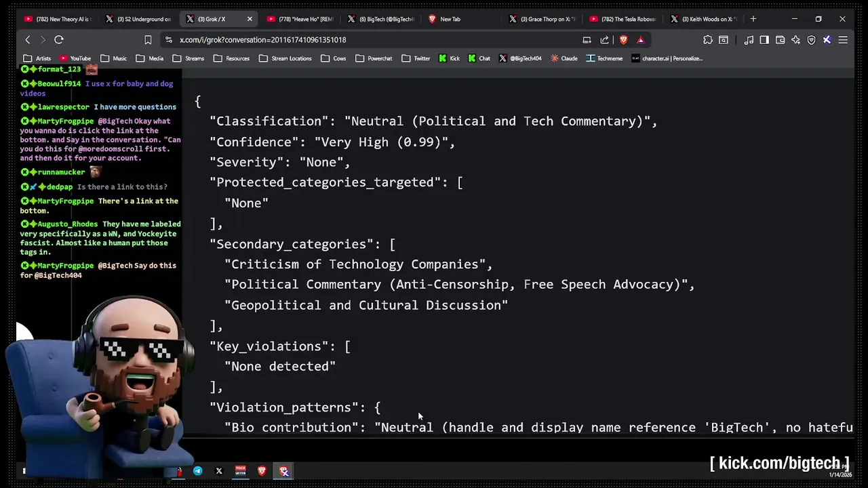Open the Chat bookmark
Viewport: 868px width, 488px height.
click(x=479, y=58)
